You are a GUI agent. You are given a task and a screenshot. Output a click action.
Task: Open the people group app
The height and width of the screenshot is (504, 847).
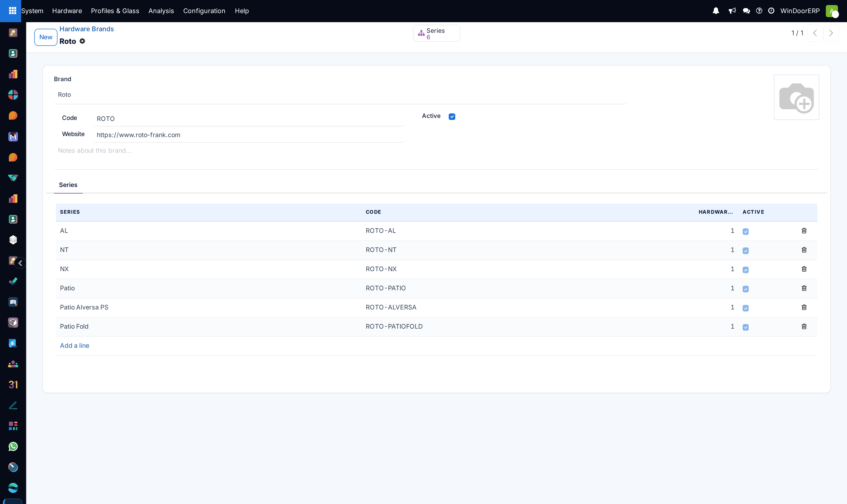pos(13,364)
